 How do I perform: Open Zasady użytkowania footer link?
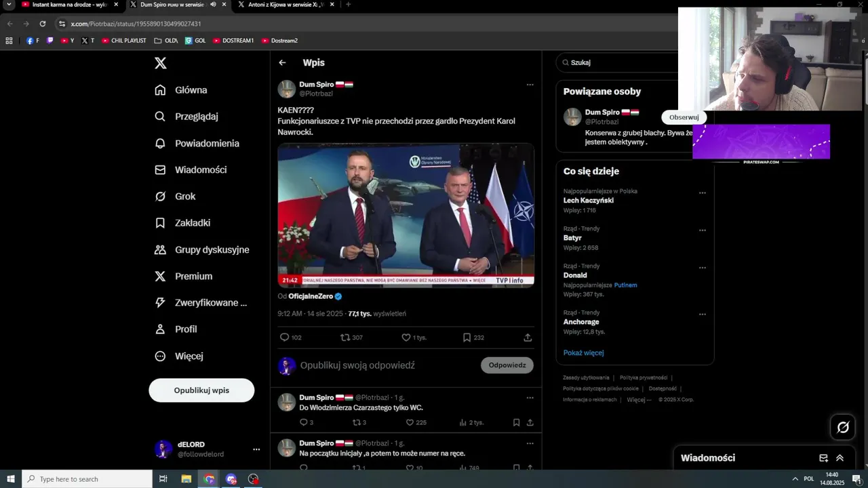click(x=586, y=378)
